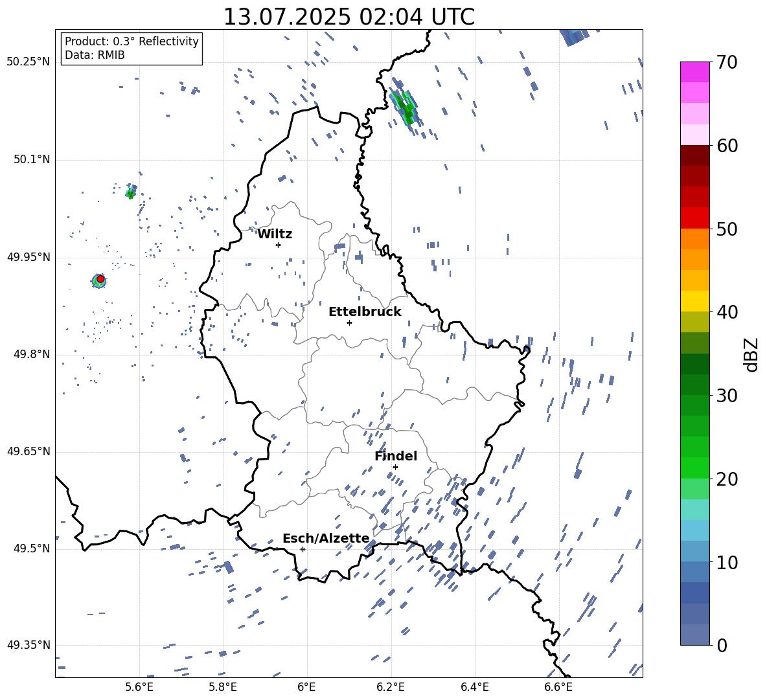Click the yellow 40 dBZ swatch
The image size is (767, 700).
coord(694,301)
